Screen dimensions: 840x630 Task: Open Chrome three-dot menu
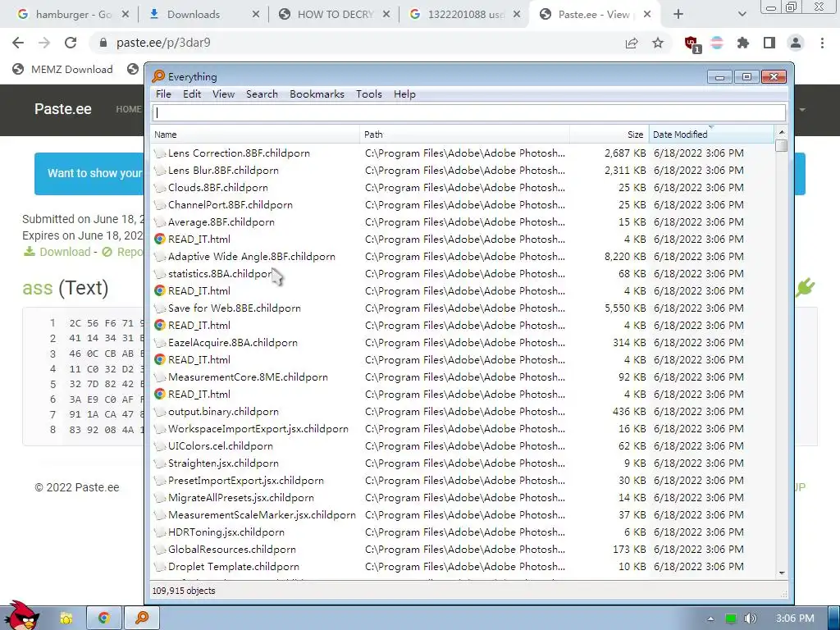[x=822, y=43]
